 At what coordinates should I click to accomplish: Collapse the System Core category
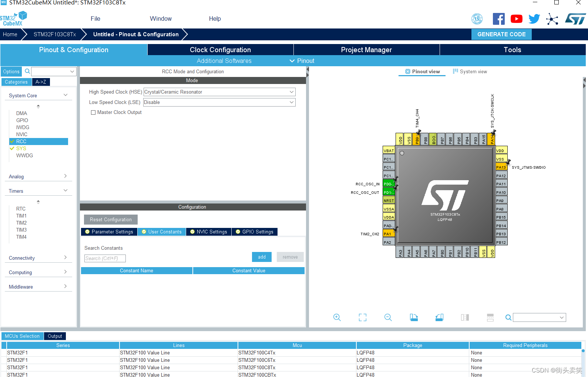coord(38,95)
